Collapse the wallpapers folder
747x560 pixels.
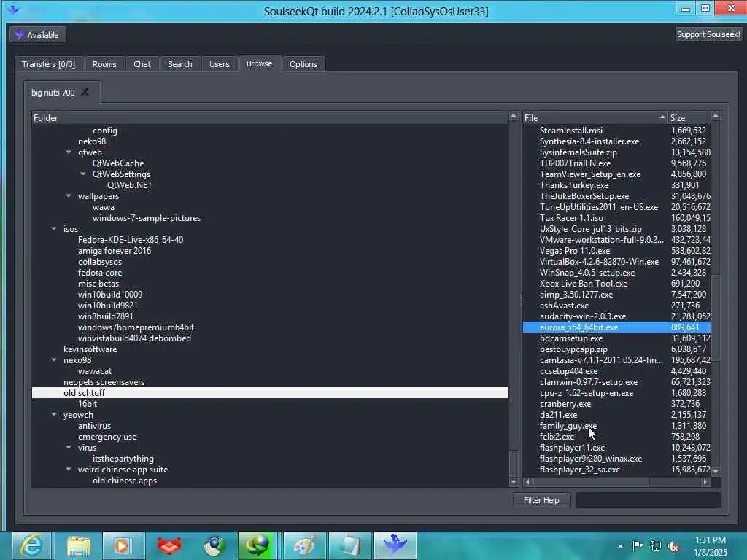(69, 195)
